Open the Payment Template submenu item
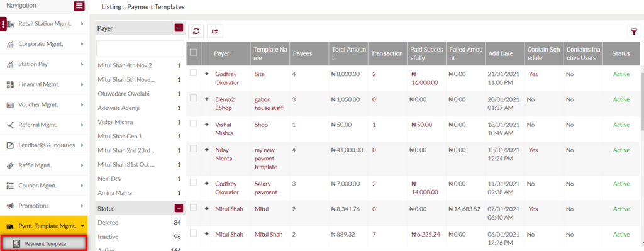This screenshot has height=251, width=644. point(44,243)
